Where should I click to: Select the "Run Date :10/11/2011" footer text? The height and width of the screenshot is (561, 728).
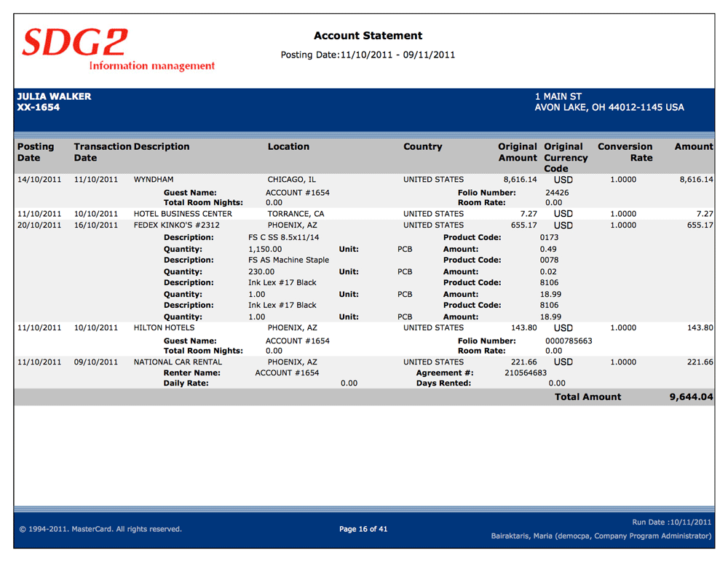tap(671, 522)
